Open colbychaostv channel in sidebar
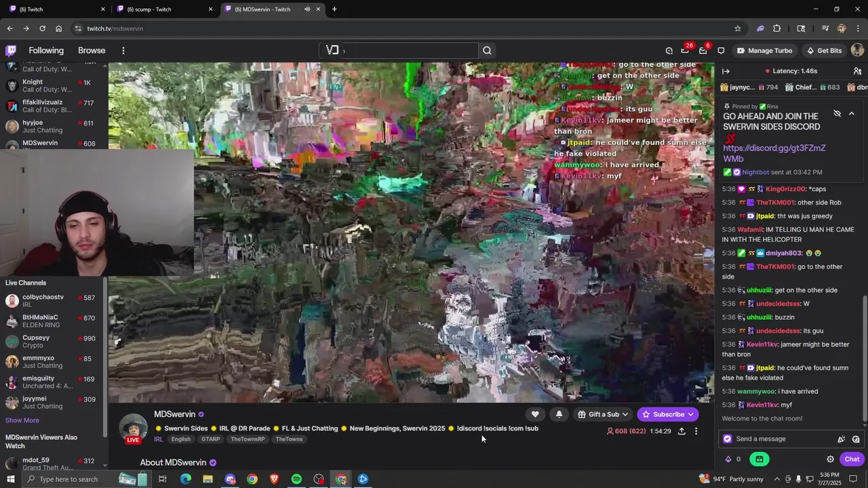868x488 pixels. pyautogui.click(x=52, y=300)
